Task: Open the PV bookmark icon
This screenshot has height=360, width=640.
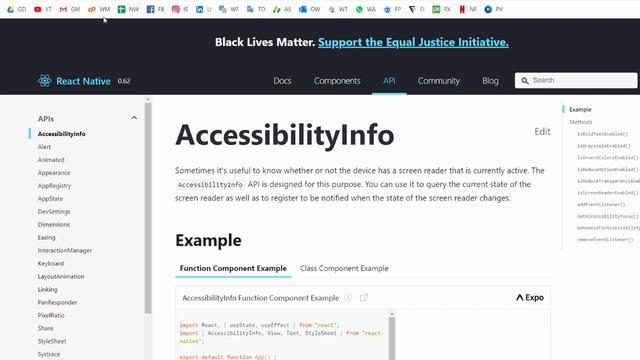Action: point(488,9)
